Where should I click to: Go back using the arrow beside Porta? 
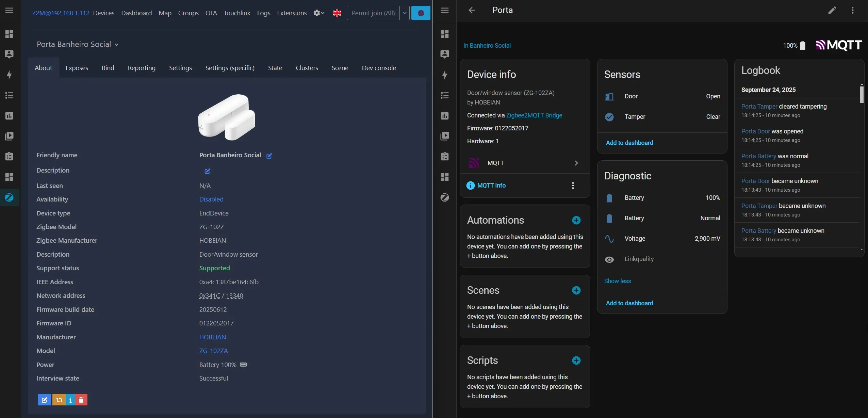point(472,10)
